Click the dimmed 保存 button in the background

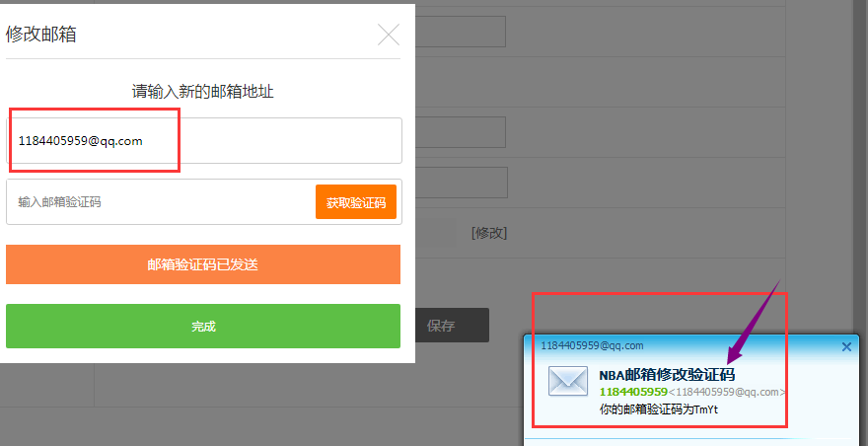coord(451,326)
